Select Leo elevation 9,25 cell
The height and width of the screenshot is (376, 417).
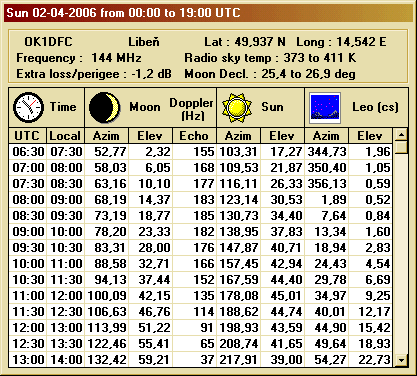[x=370, y=296]
